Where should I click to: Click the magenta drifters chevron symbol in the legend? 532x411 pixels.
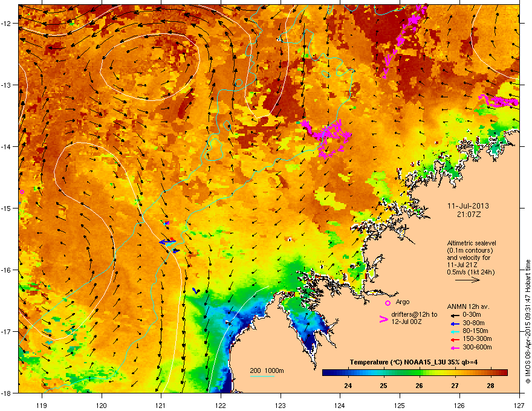[384, 319]
